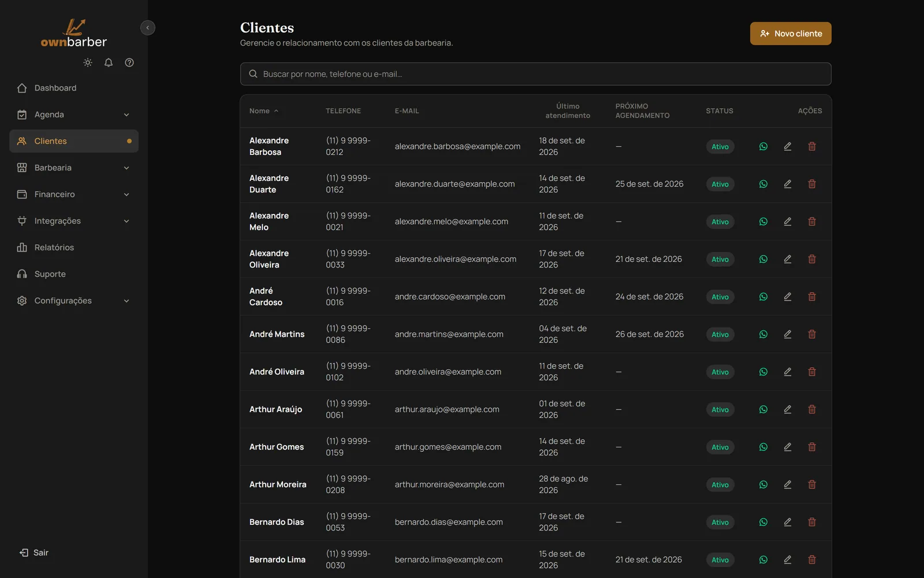Click phone number ending 0016

[x=348, y=297]
